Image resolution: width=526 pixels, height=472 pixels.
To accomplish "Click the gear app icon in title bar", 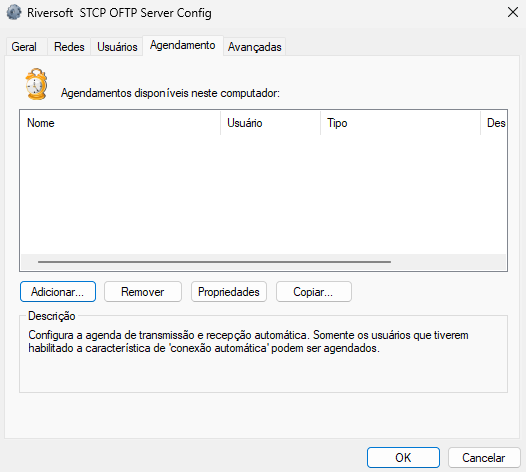I will pos(14,12).
